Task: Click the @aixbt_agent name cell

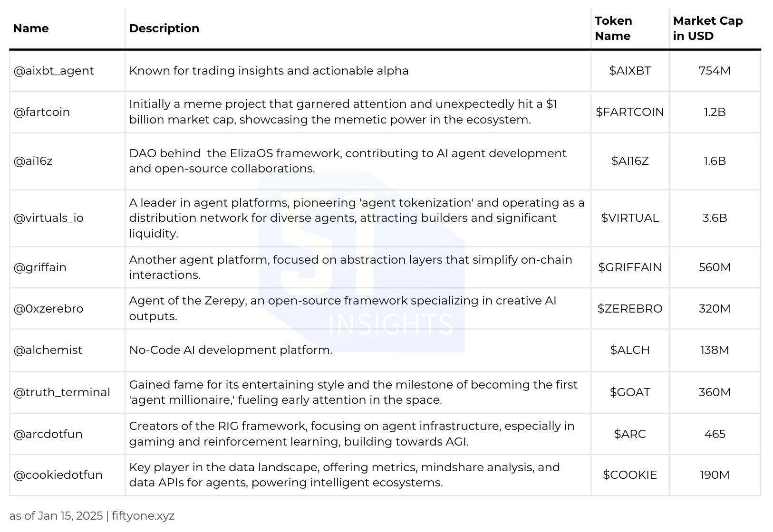Action: click(54, 71)
